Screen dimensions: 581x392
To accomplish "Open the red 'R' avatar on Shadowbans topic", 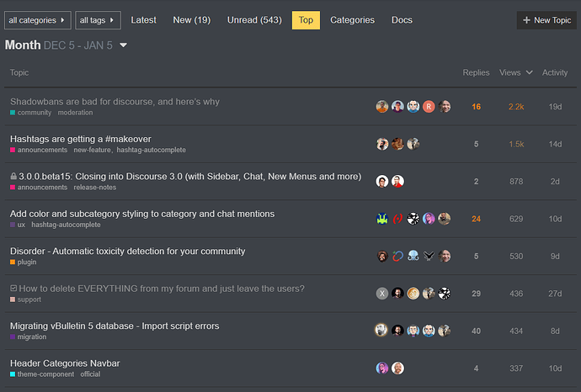I will pyautogui.click(x=429, y=107).
